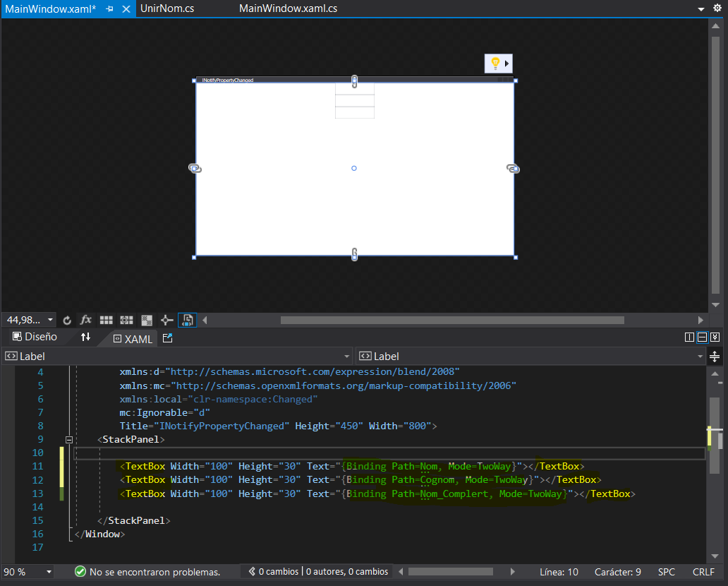Toggle the fx effects button
The image size is (728, 586).
tap(86, 320)
